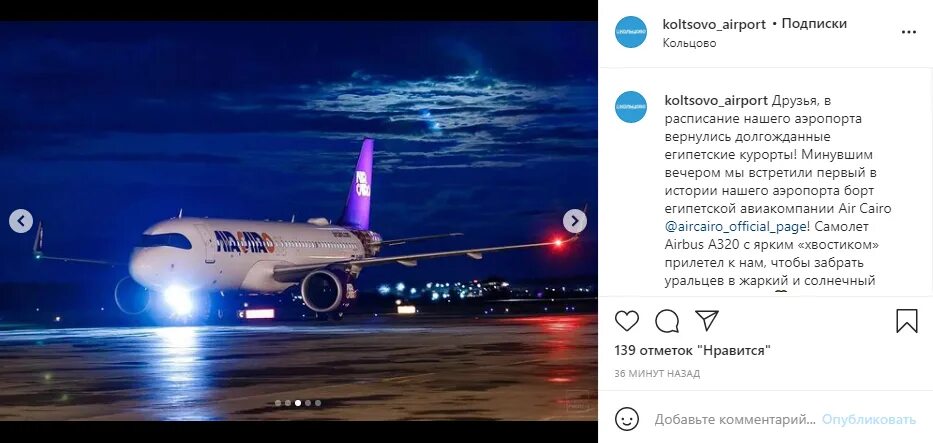This screenshot has width=933, height=443.
Task: Select the first carousel dot indicator
Action: 277,403
